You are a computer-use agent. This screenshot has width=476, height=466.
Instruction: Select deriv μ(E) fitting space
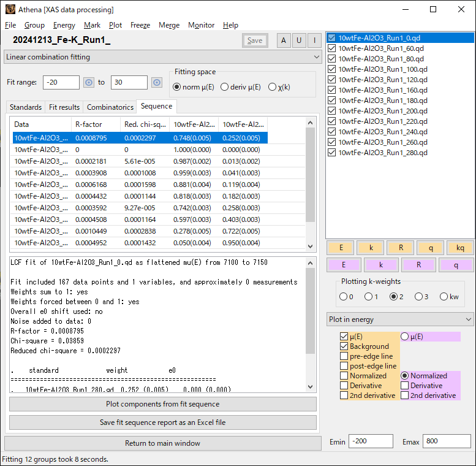(x=224, y=87)
